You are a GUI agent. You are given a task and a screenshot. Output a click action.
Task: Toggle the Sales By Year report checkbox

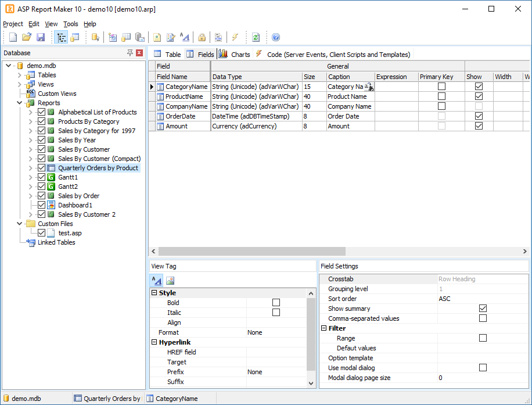coord(41,140)
